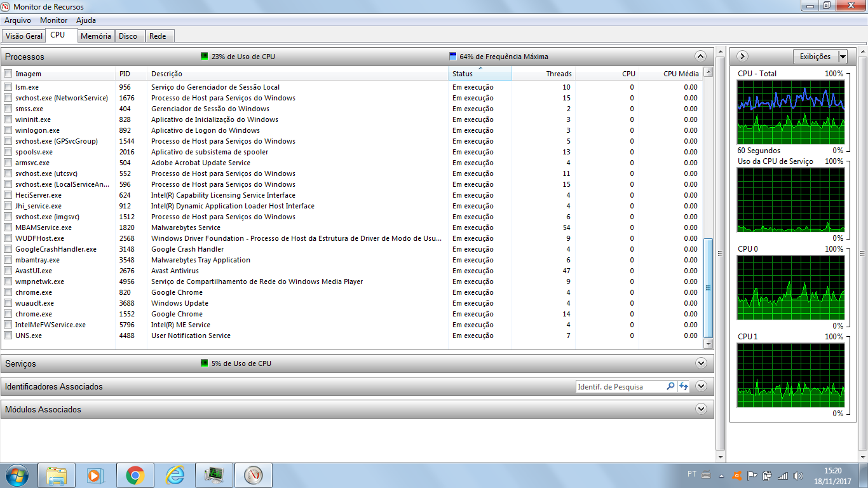The width and height of the screenshot is (868, 488).
Task: Check the MBAMService.exe checkbox
Action: 8,227
